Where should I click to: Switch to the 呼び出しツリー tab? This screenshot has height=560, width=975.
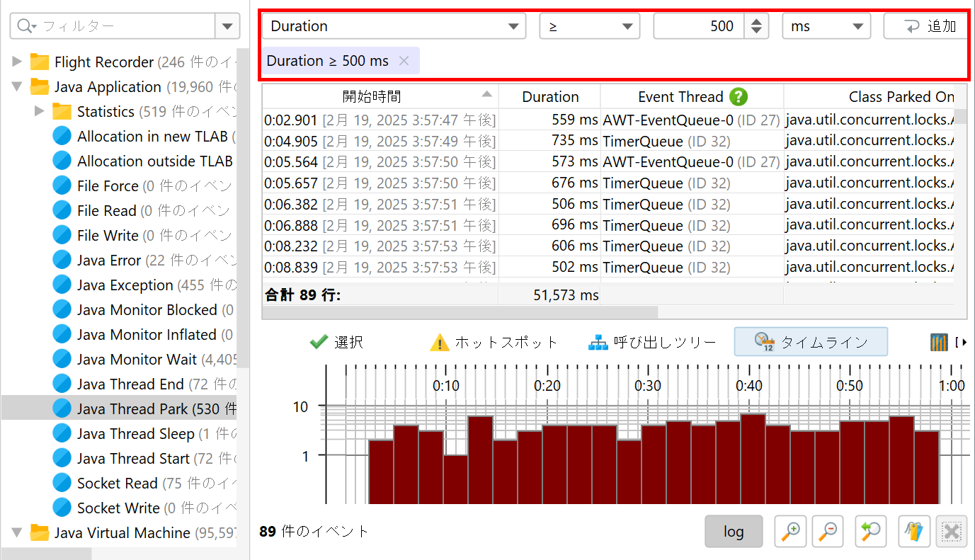click(652, 343)
